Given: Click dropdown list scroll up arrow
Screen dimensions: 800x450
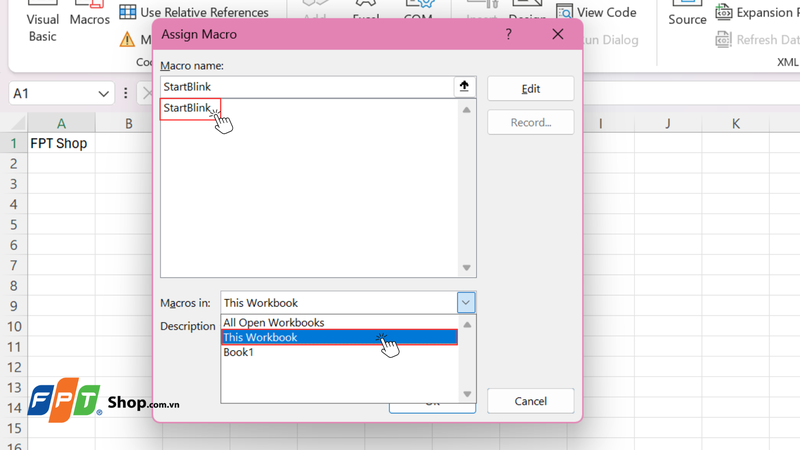Looking at the screenshot, I should [x=467, y=324].
